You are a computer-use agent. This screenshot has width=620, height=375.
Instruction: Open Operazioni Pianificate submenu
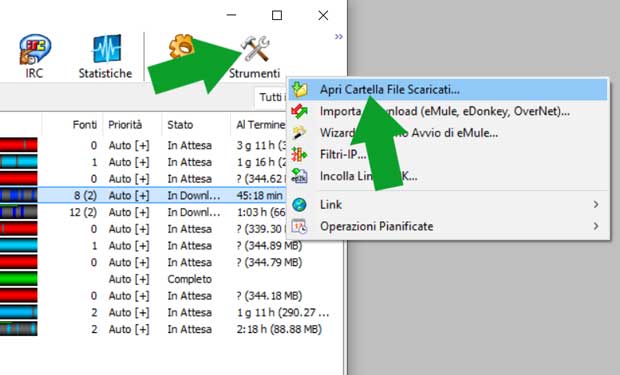(x=448, y=226)
